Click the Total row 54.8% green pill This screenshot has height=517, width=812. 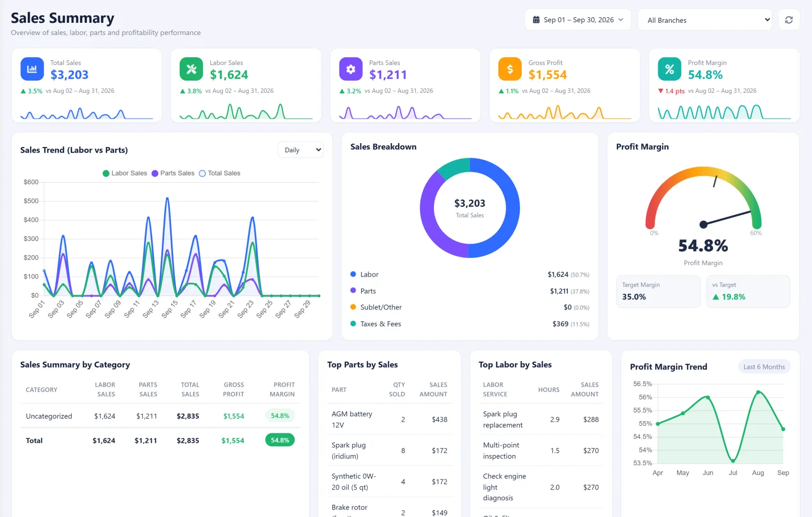point(280,440)
